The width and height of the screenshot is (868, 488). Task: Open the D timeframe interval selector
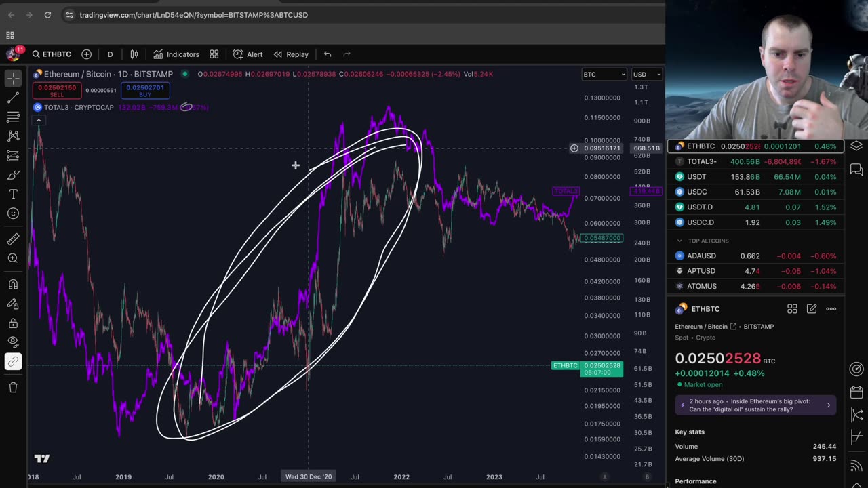click(110, 54)
